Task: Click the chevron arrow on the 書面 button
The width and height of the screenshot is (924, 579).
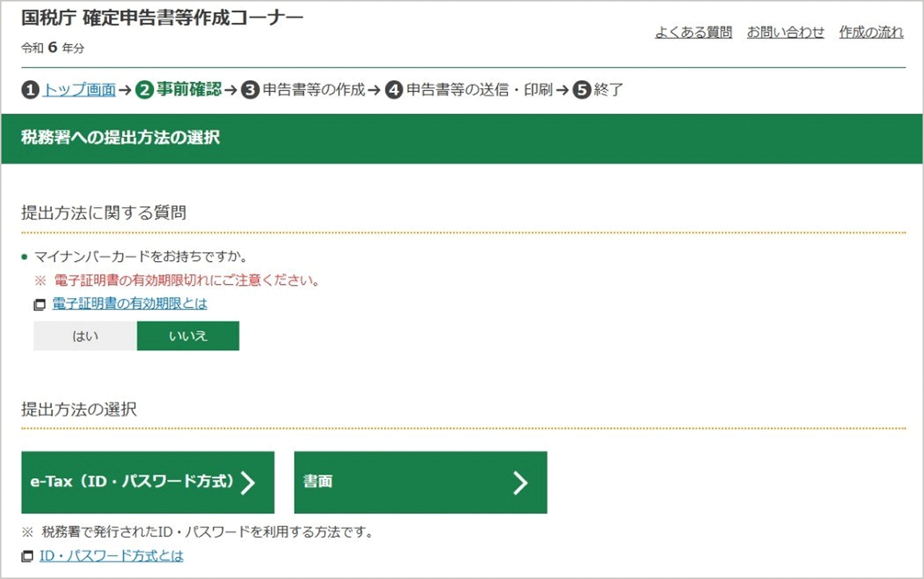Action: point(521,482)
